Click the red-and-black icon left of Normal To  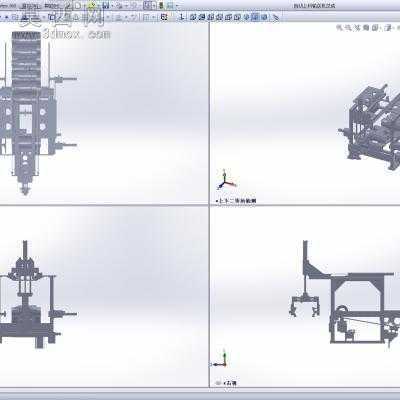coord(164,17)
